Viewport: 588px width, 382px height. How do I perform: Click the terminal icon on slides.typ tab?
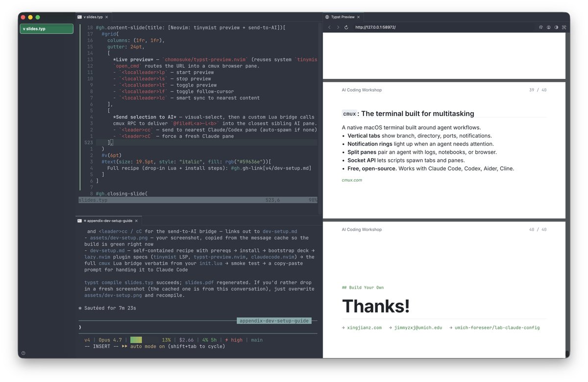tap(80, 17)
